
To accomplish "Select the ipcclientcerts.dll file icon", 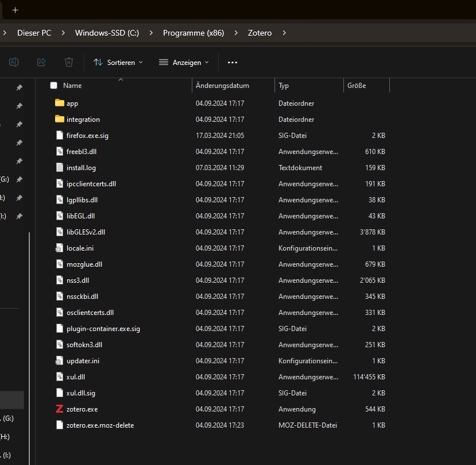I will coord(60,183).
